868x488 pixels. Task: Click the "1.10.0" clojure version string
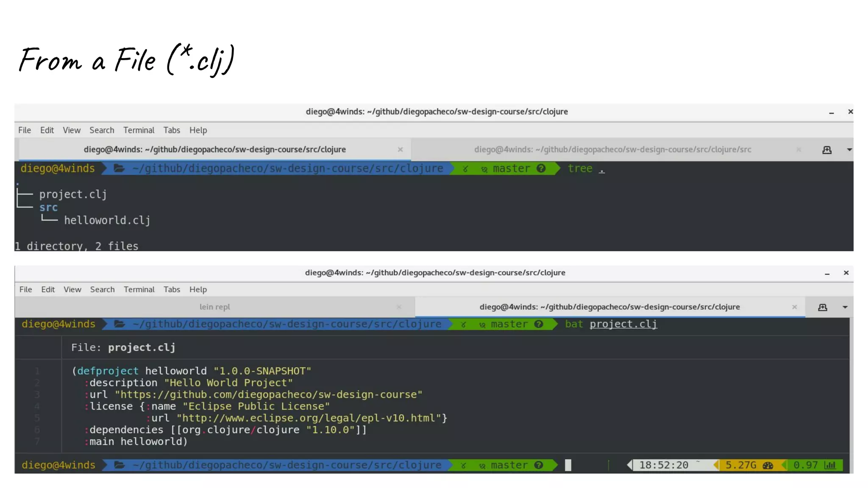point(330,430)
